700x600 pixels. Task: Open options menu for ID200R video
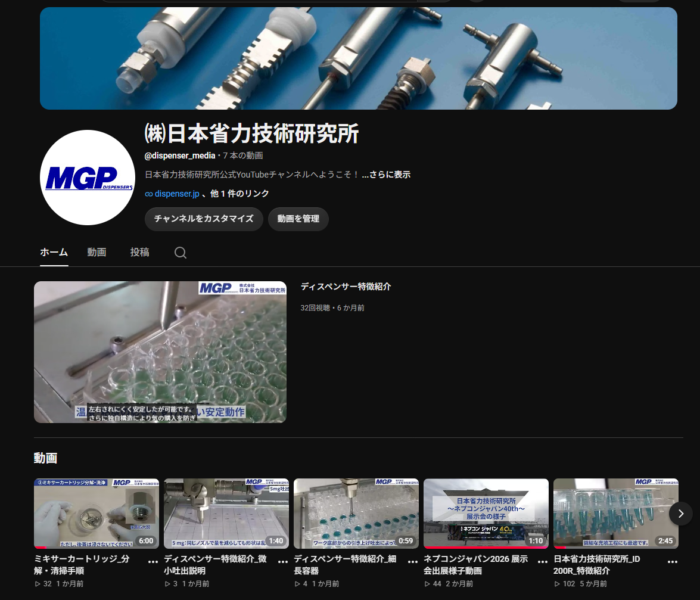673,562
